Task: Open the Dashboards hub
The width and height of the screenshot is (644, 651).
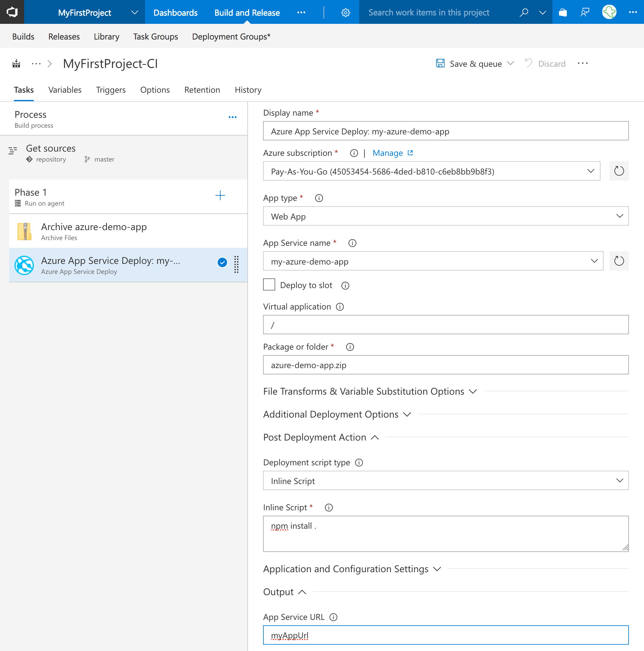Action: (x=175, y=12)
